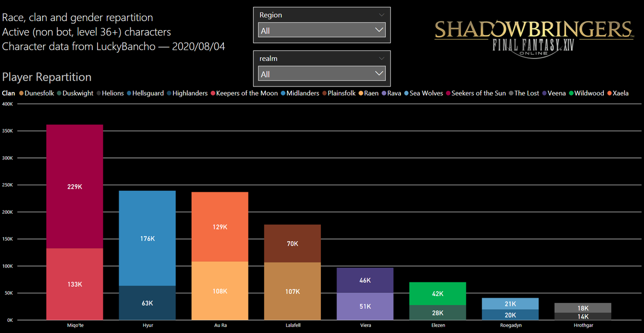Select the 20K Hellsguard bar segment

510,315
